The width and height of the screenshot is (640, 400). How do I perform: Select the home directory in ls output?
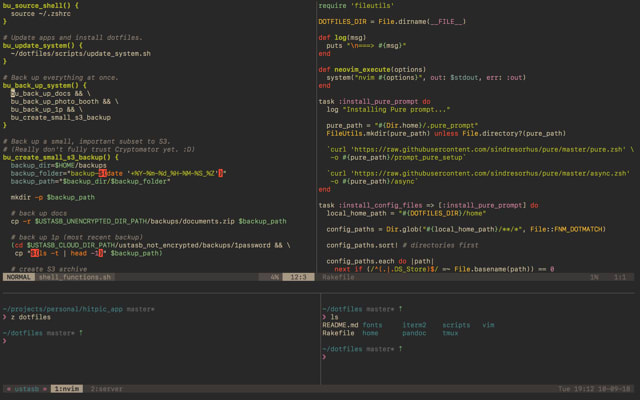[x=370, y=333]
